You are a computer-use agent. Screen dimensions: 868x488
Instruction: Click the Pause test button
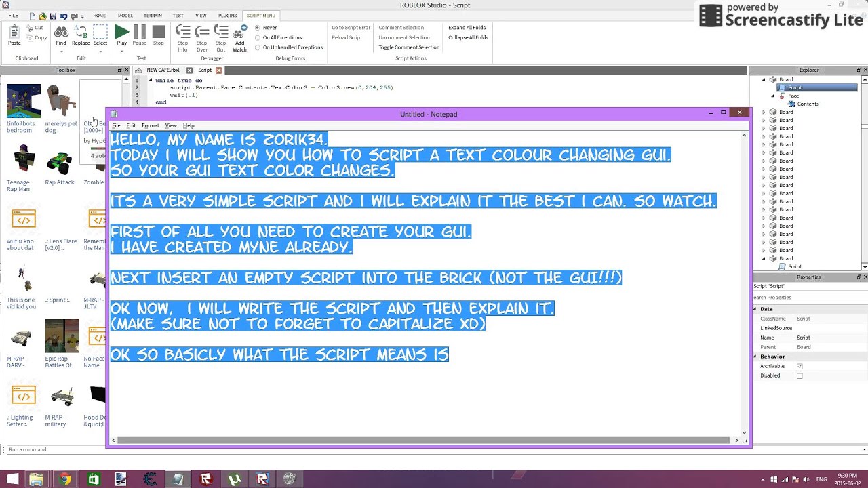pos(140,31)
